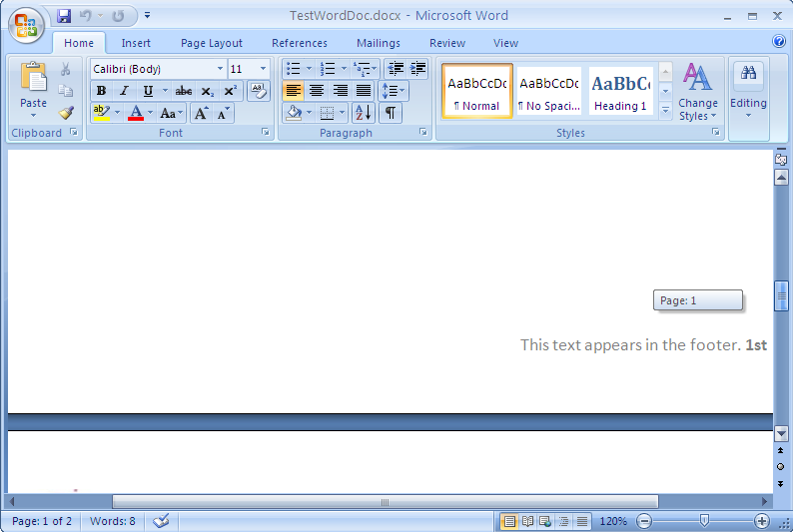This screenshot has height=532, width=793.
Task: Open the References tab
Action: tap(299, 43)
